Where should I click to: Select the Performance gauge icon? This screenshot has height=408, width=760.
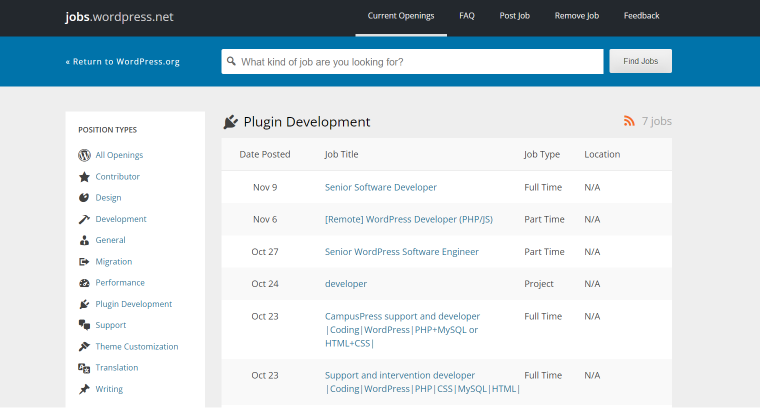(84, 283)
